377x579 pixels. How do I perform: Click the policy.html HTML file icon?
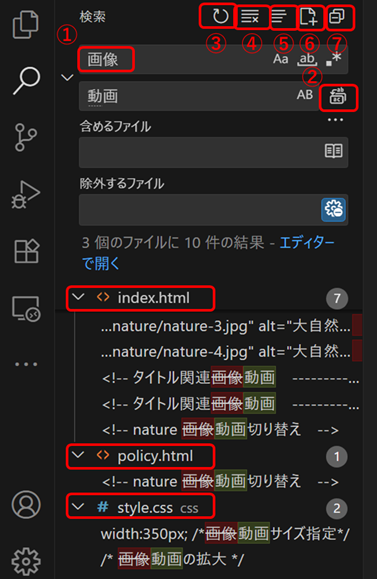pyautogui.click(x=103, y=455)
